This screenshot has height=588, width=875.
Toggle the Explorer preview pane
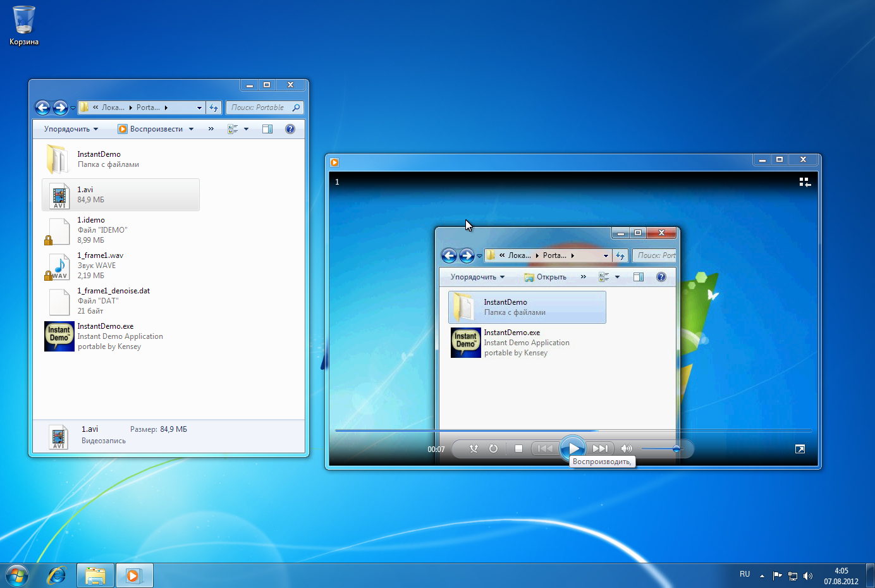[x=267, y=129]
